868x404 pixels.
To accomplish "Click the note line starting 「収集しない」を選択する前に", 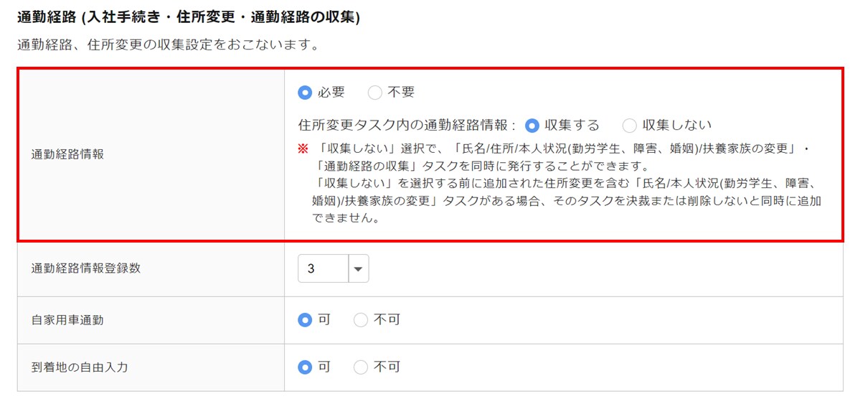I will [x=560, y=183].
